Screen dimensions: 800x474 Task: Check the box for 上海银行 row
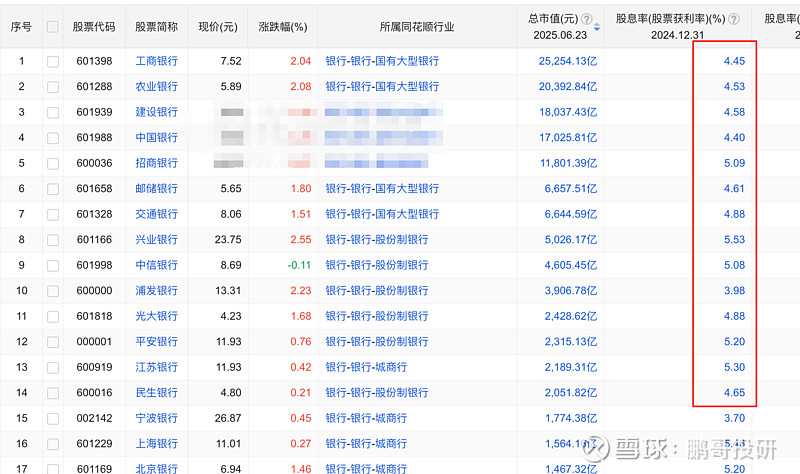[53, 444]
